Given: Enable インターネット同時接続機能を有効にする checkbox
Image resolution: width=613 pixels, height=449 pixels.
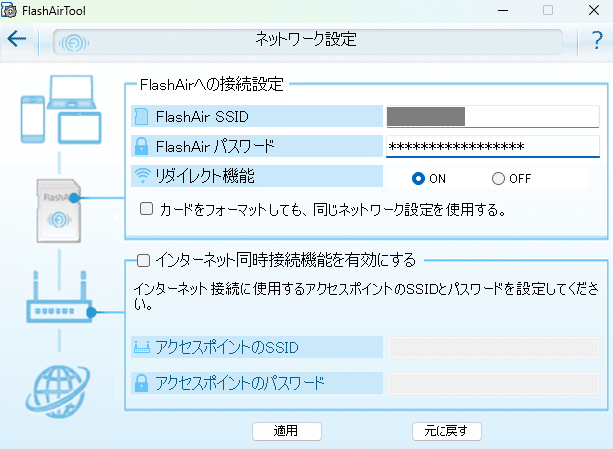Looking at the screenshot, I should click(143, 261).
